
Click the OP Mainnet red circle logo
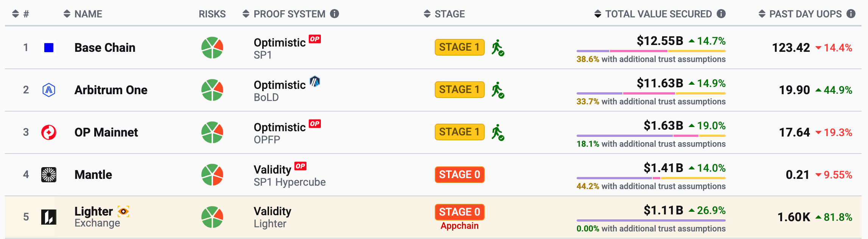(49, 132)
